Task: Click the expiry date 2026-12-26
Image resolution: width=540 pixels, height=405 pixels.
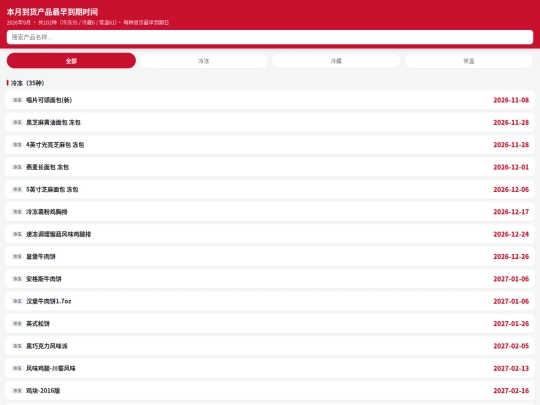Action: [511, 257]
